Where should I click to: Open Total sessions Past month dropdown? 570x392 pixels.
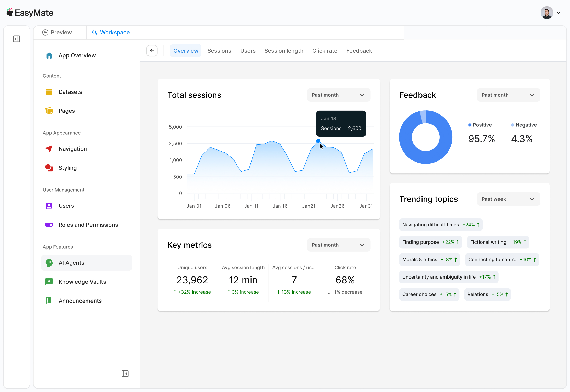pyautogui.click(x=338, y=95)
